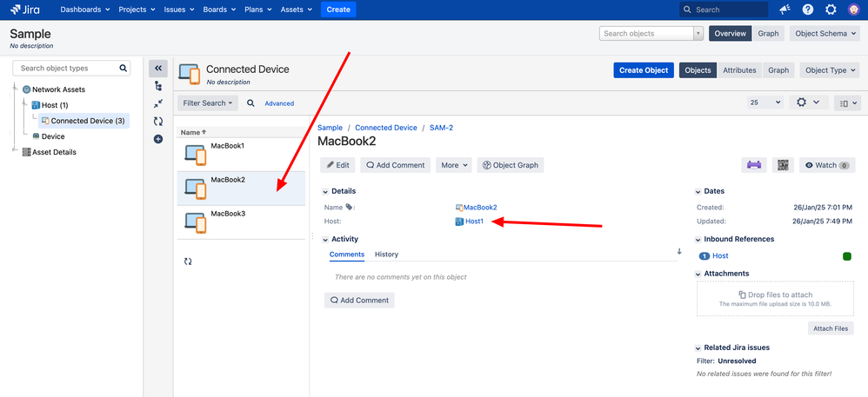Open the Issues menu
Image resolution: width=868 pixels, height=397 pixels.
coord(178,10)
